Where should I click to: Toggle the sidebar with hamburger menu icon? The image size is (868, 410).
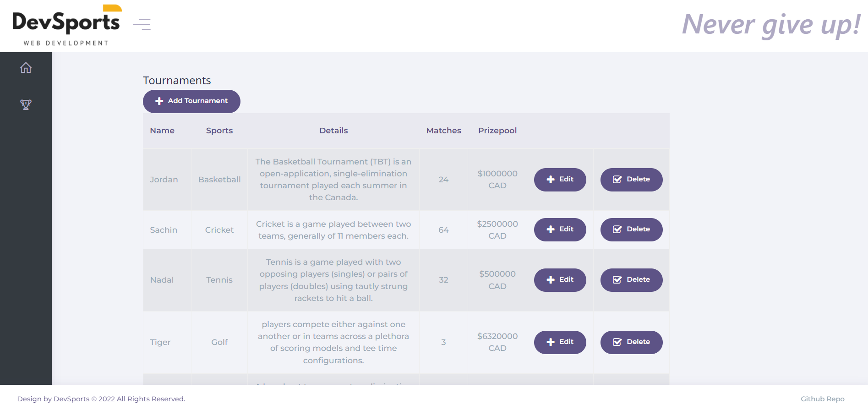coord(142,24)
